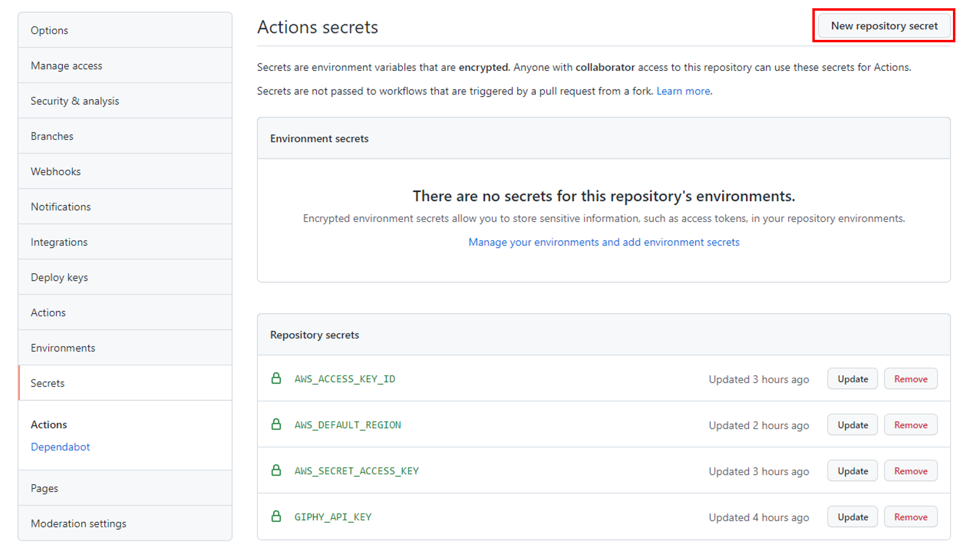Image resolution: width=969 pixels, height=560 pixels.
Task: Click lock icon beside GIPHY_API_KEY
Action: (x=276, y=516)
